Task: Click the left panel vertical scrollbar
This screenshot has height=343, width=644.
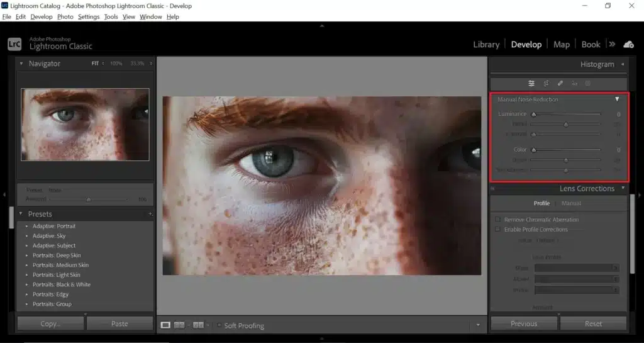Action: 11,217
